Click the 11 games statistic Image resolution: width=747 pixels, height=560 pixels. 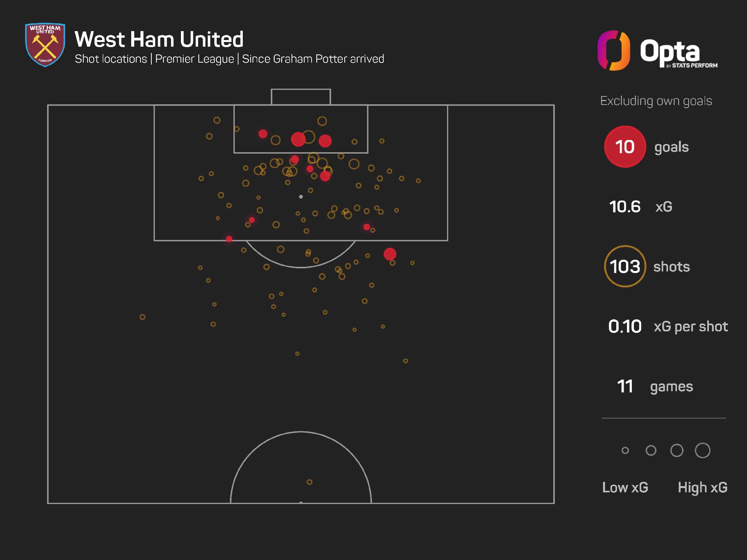[655, 386]
